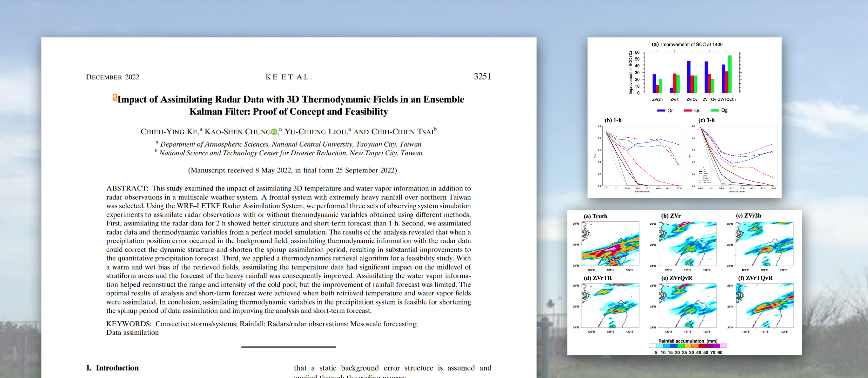The height and width of the screenshot is (378, 868).
Task: Click the "Data assimilation" keyword
Action: click(x=132, y=333)
